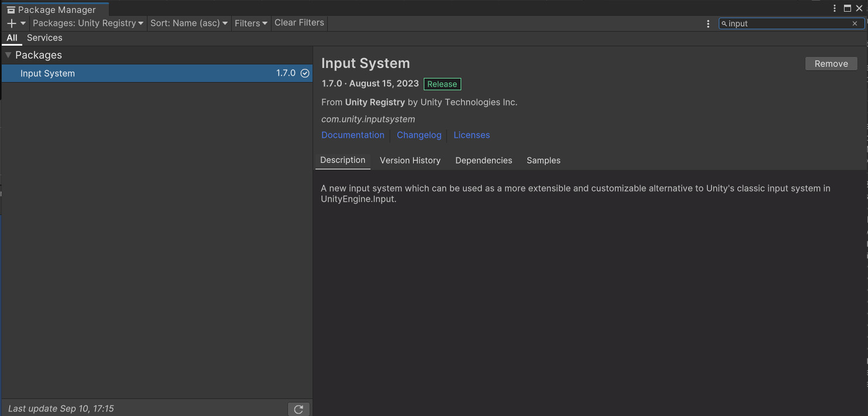Click the package description paragraph text
Screen dimensions: 868x416
click(x=576, y=193)
